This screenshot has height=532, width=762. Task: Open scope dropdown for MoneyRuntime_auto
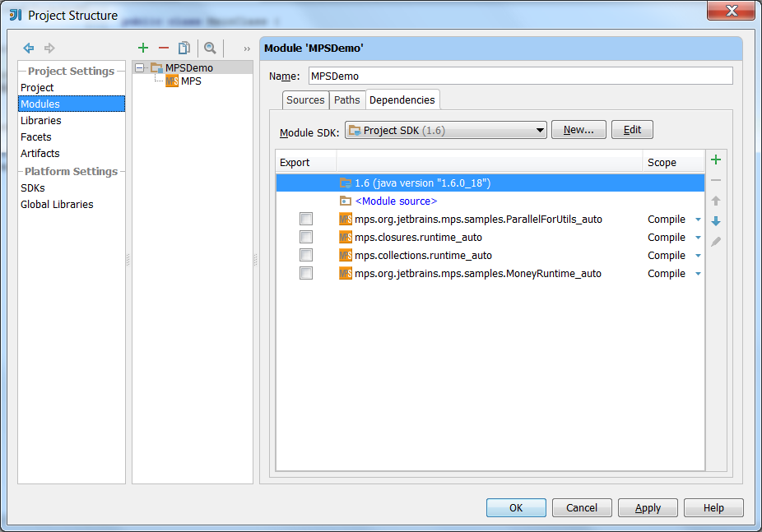(x=698, y=274)
